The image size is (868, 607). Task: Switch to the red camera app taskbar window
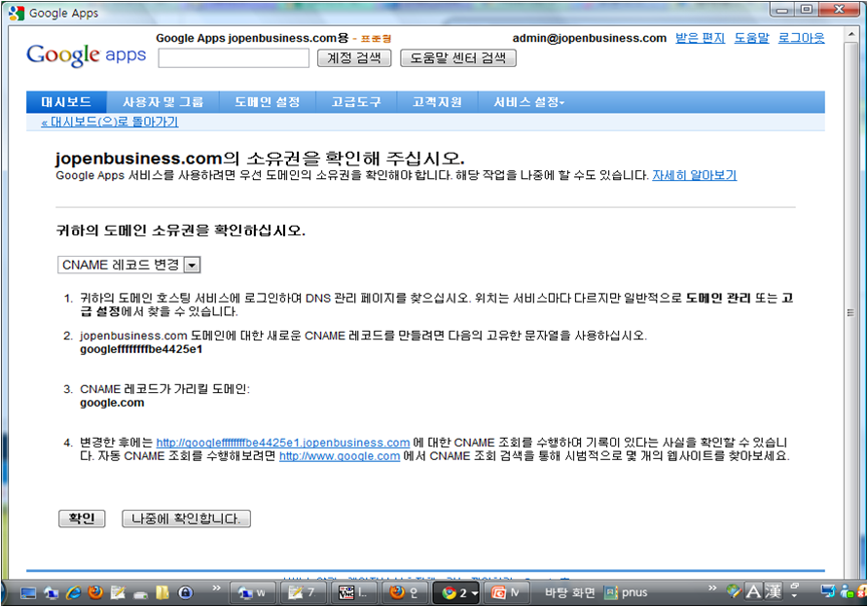point(505,592)
